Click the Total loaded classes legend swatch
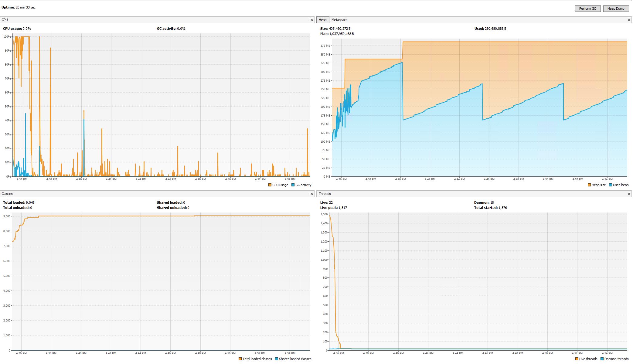The image size is (633, 364). [x=240, y=359]
